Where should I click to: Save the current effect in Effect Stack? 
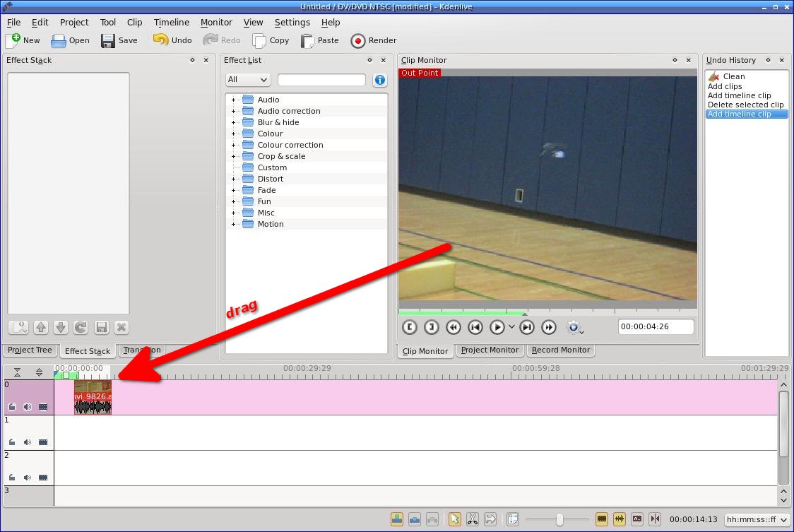101,327
